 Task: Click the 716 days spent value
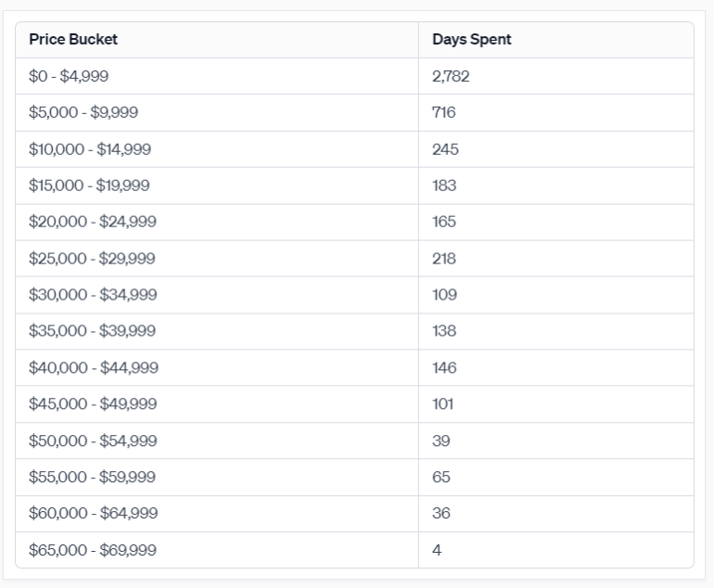[x=444, y=113]
